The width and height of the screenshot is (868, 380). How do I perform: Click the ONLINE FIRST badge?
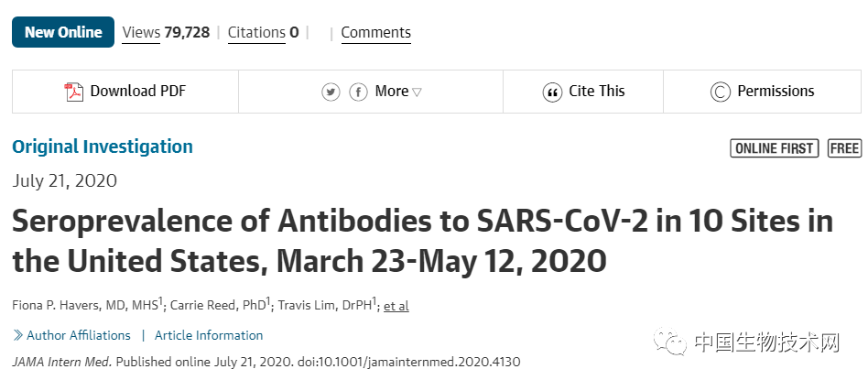[774, 148]
